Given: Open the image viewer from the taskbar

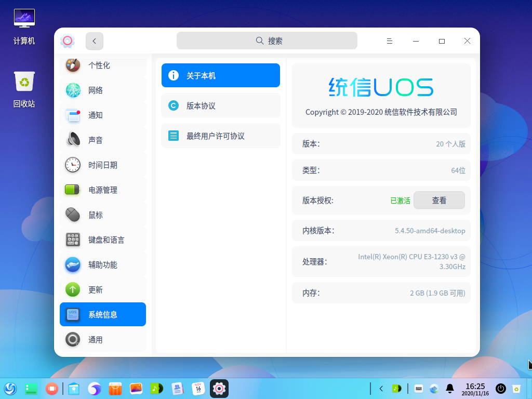Looking at the screenshot, I should [x=136, y=389].
